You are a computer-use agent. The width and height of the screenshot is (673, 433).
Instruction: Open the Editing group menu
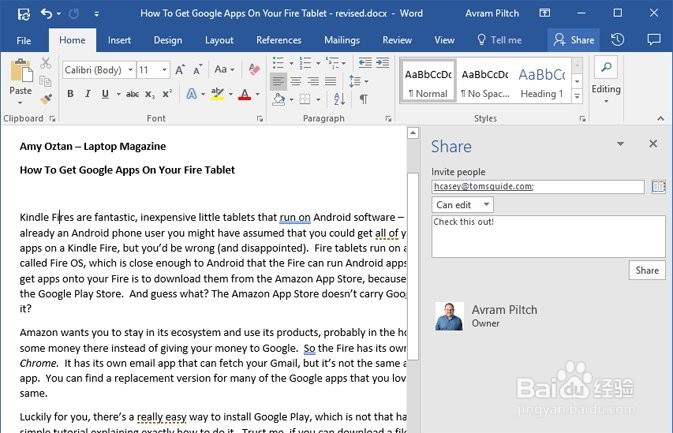[606, 81]
